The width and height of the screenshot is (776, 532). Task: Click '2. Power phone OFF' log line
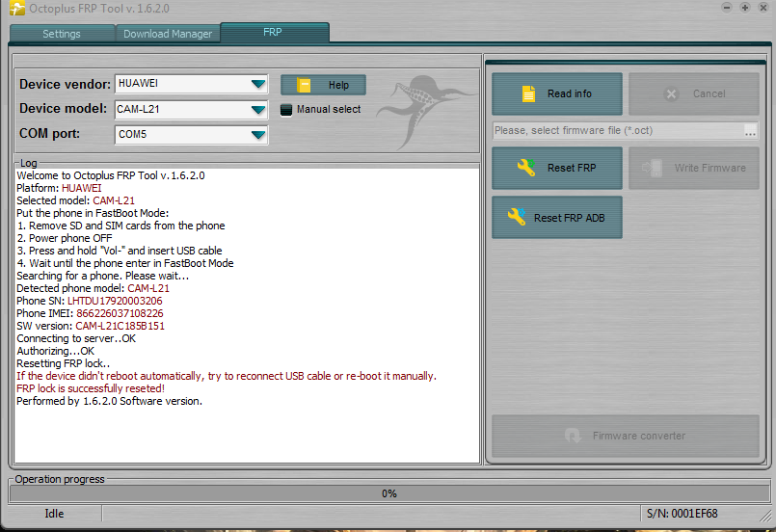pyautogui.click(x=65, y=238)
